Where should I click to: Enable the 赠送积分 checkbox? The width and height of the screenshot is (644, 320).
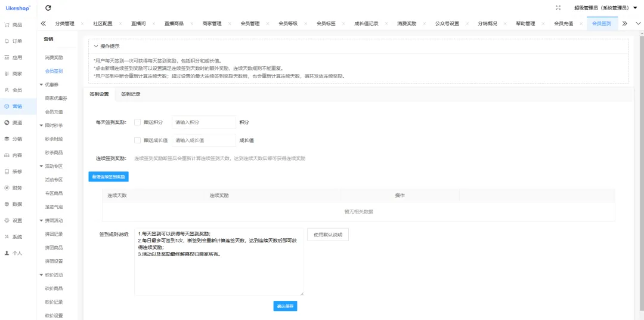pyautogui.click(x=138, y=122)
